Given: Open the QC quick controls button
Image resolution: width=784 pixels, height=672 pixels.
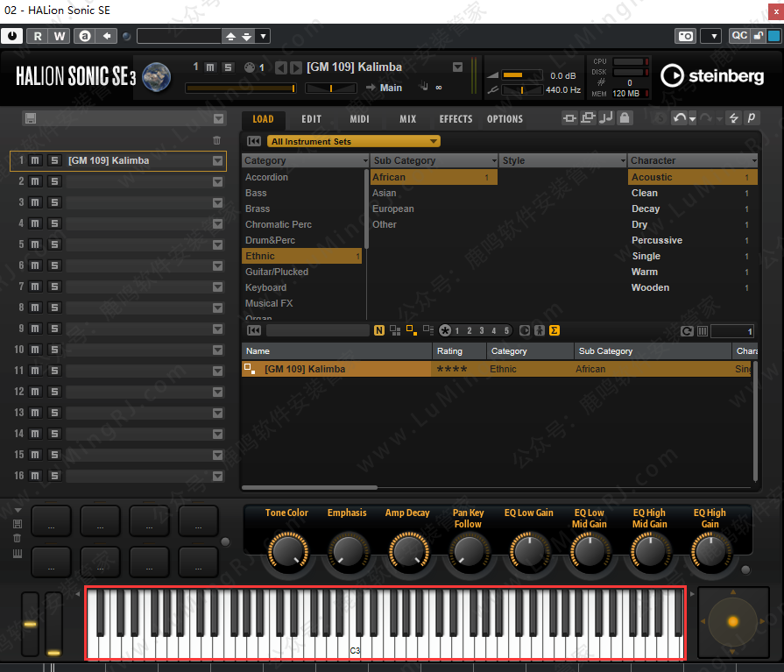Looking at the screenshot, I should [x=739, y=36].
